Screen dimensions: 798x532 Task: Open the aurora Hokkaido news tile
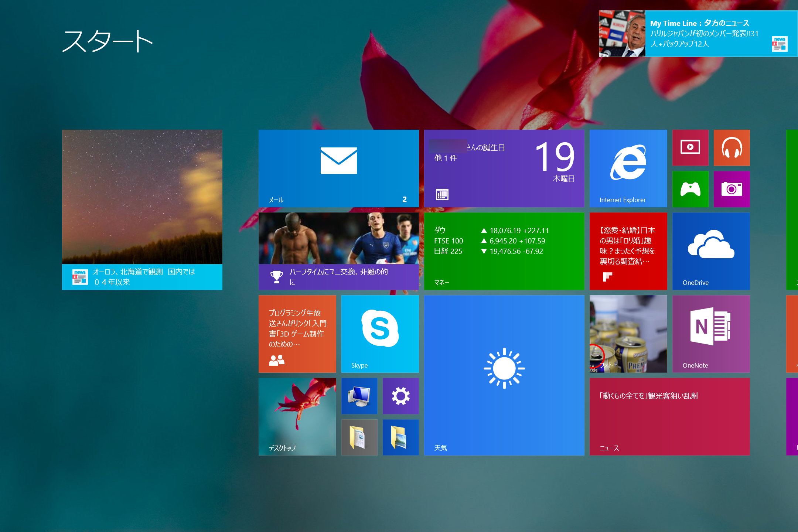142,209
